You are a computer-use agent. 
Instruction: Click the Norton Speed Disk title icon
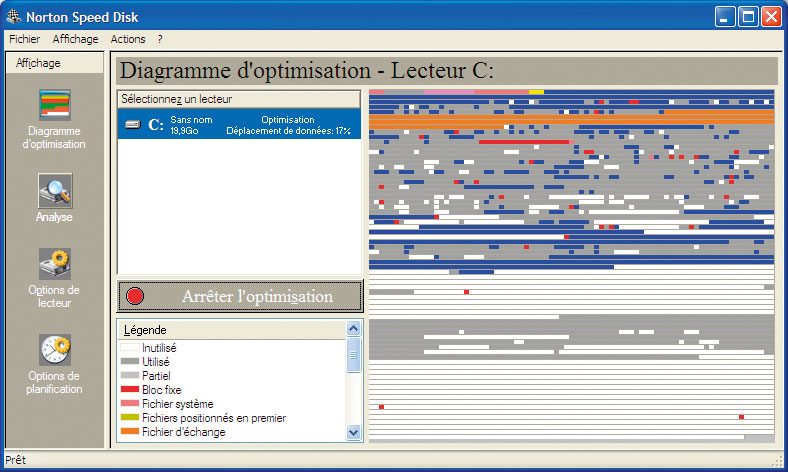(14, 17)
